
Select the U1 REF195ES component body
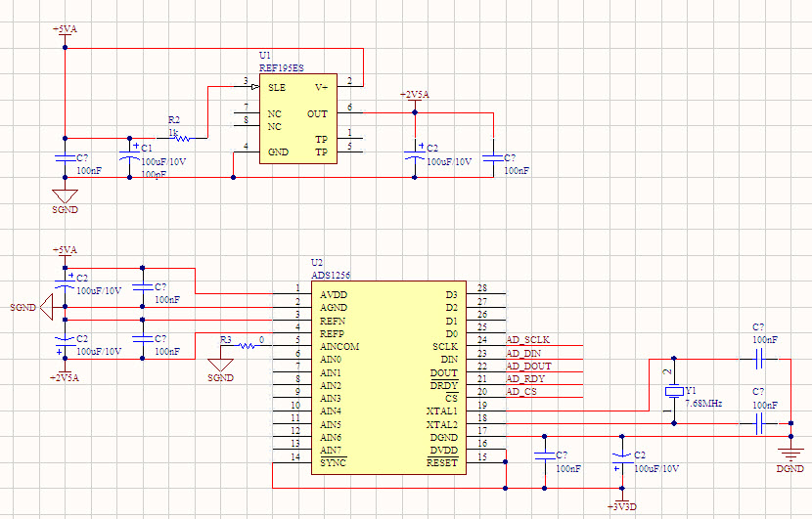tap(298, 119)
